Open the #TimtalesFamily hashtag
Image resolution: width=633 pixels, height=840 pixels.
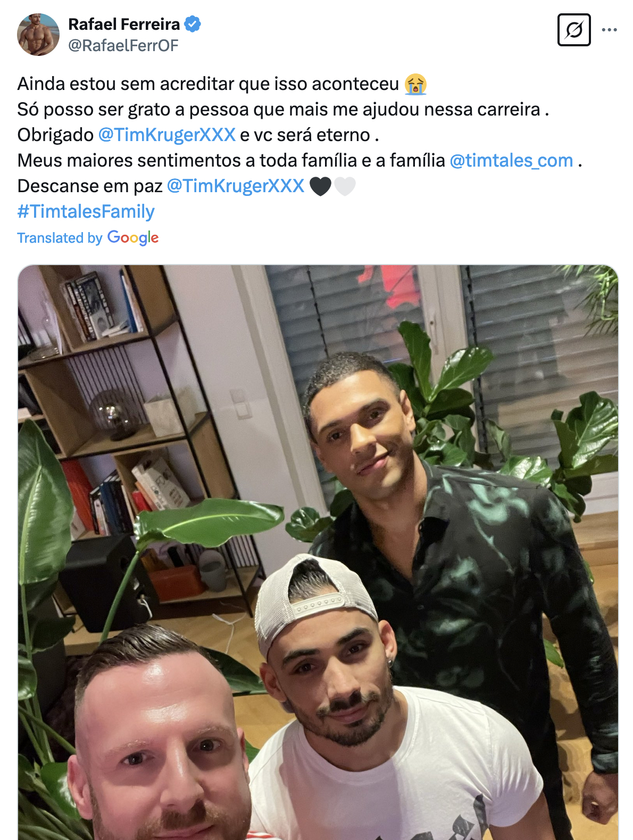point(86,211)
